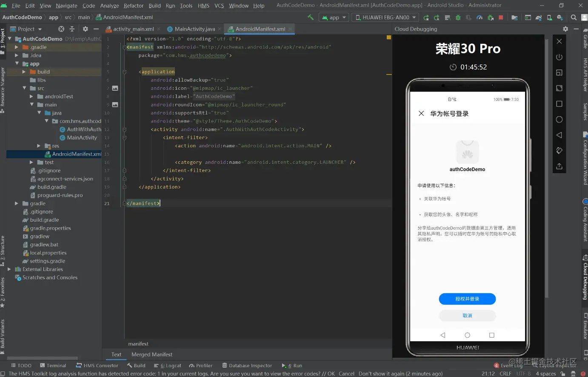Click OK in the status bar message
588x377 pixels.
click(x=331, y=374)
